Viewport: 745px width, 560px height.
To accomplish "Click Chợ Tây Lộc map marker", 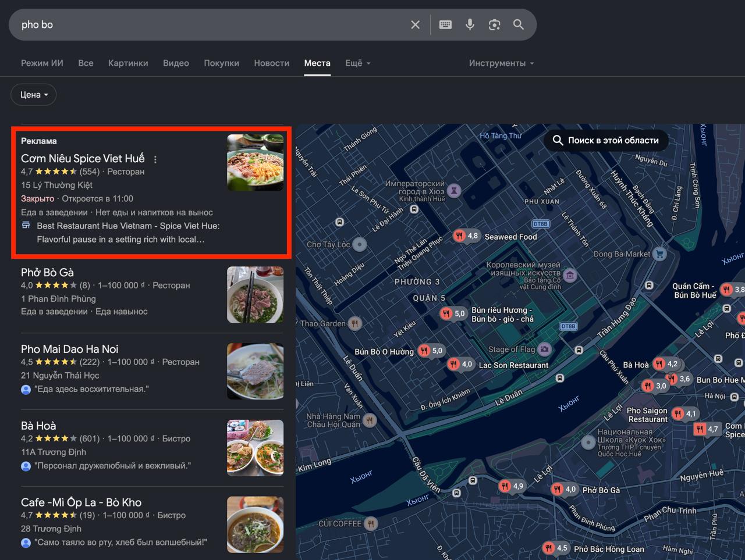I will [360, 244].
